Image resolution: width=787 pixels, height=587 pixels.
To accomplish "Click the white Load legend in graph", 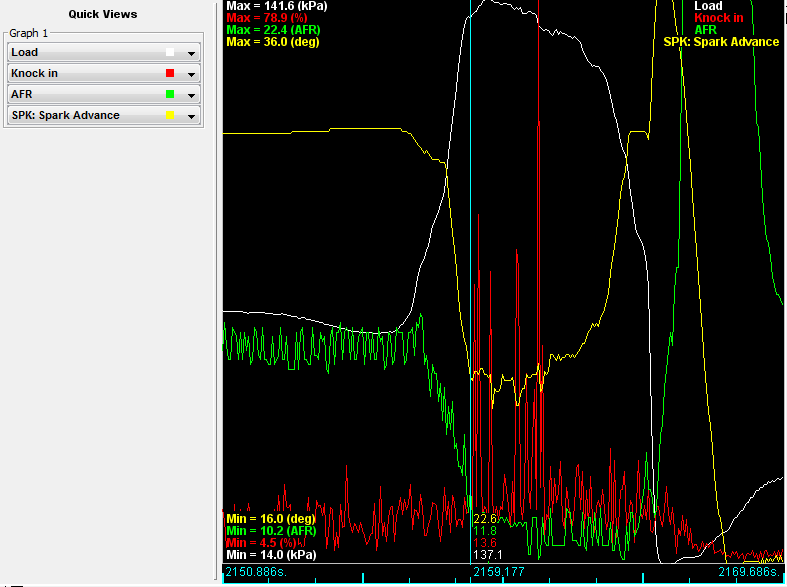I will point(708,6).
